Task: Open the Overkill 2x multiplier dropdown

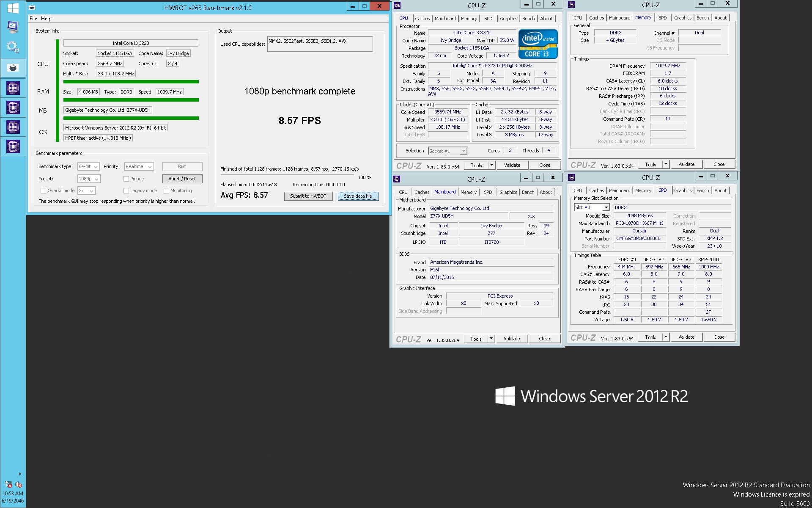Action: 86,190
